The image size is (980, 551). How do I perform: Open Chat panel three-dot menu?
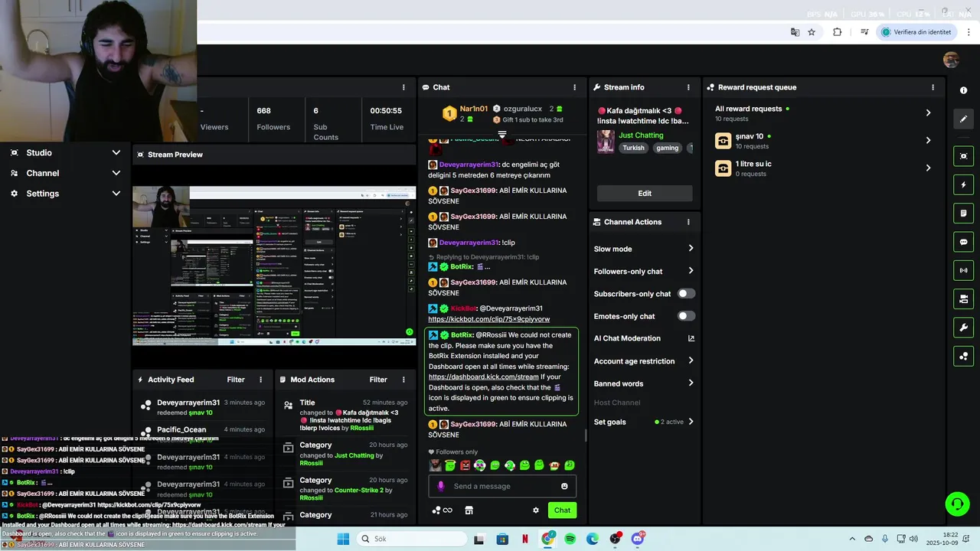(x=574, y=87)
